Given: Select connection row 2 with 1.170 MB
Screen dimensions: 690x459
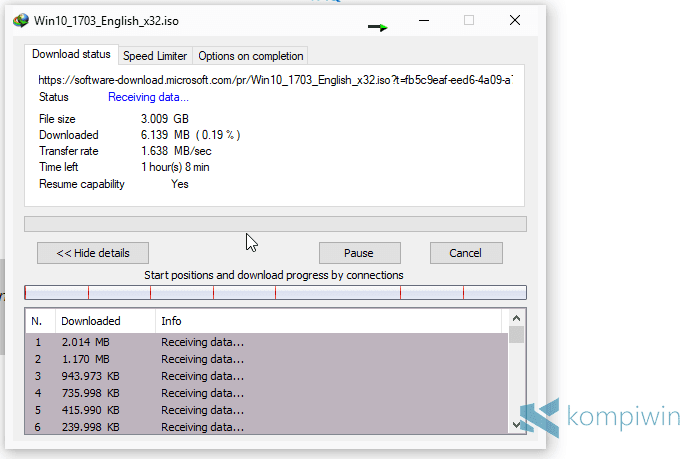Looking at the screenshot, I should [x=266, y=360].
